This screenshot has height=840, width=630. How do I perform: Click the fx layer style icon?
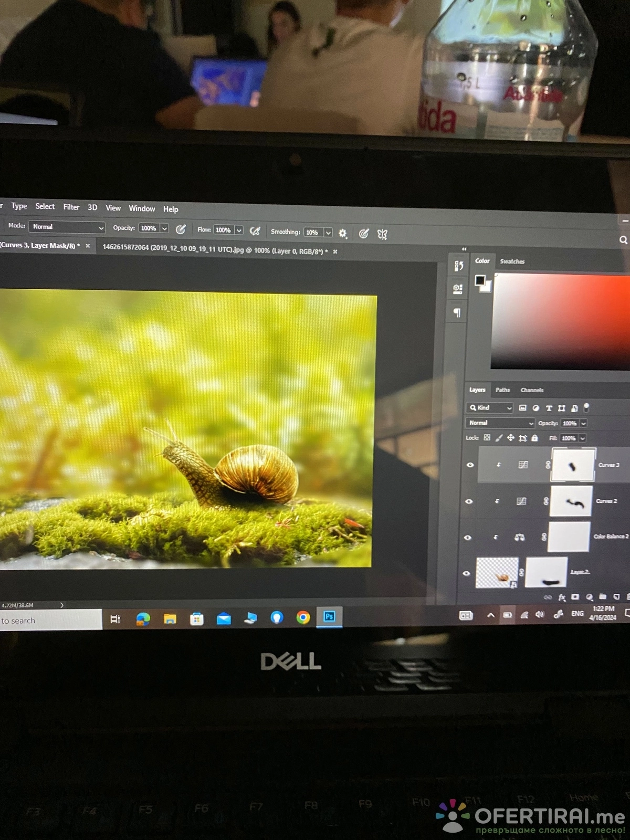562,597
